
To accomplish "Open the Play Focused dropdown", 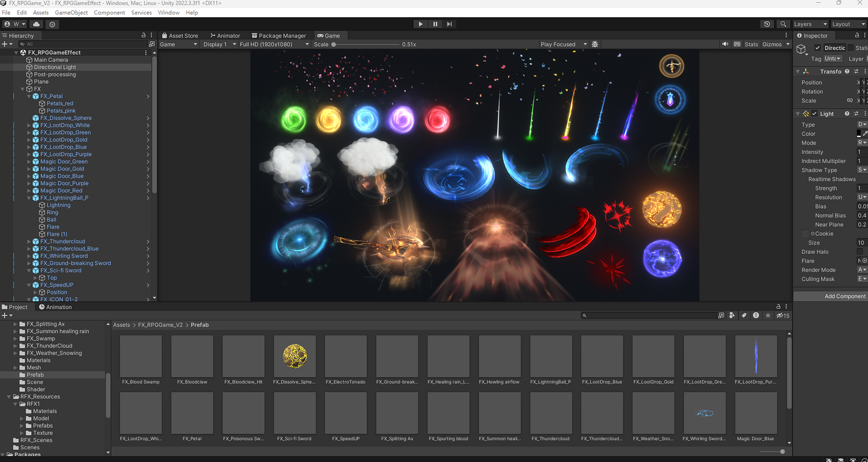I will (563, 44).
